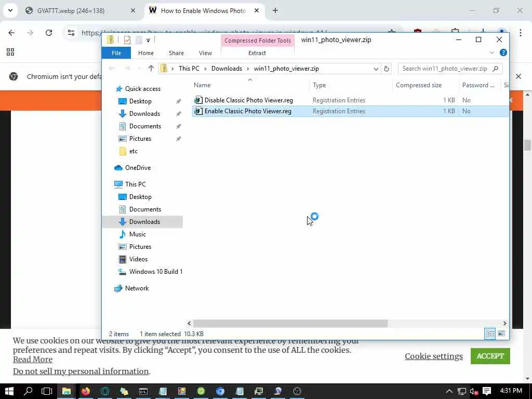The height and width of the screenshot is (399, 532).
Task: Switch to Details view layout icon
Action: [490, 334]
